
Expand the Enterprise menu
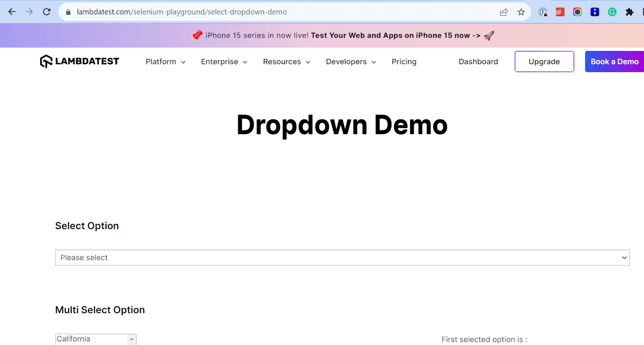click(224, 62)
